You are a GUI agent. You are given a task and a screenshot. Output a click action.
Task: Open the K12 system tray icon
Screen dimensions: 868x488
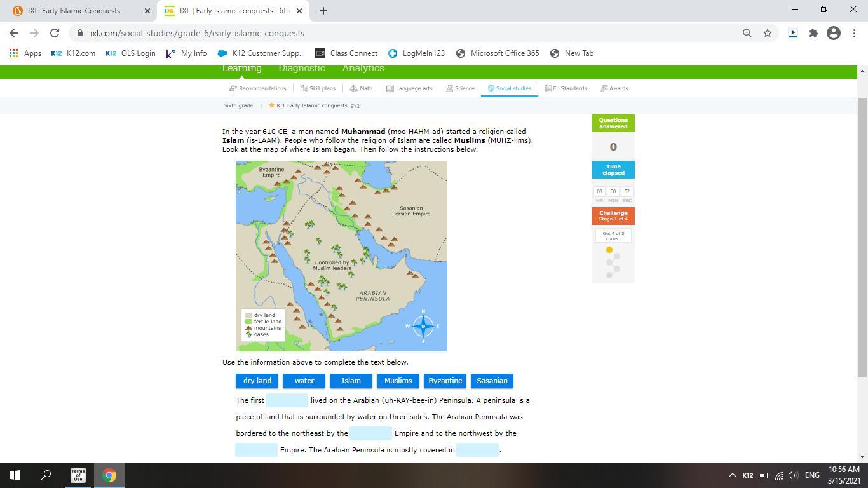748,475
